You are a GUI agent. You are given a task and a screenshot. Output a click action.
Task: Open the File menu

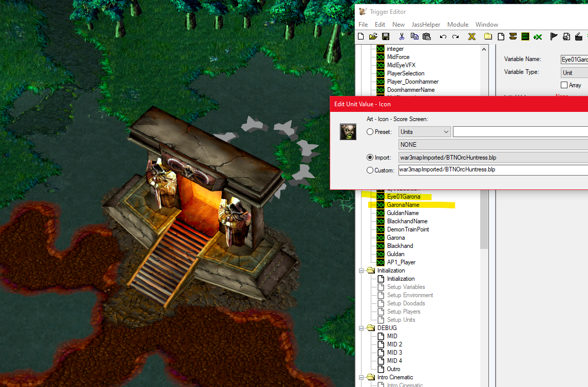click(x=363, y=24)
